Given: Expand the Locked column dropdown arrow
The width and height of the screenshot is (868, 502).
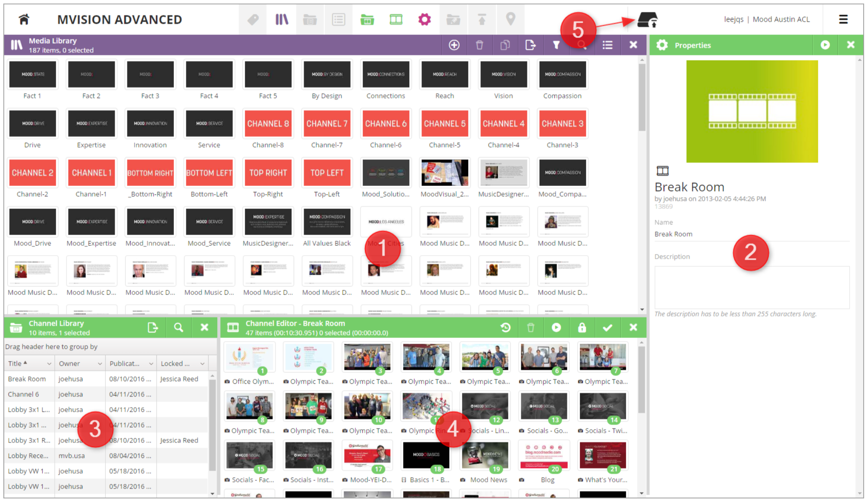Looking at the screenshot, I should click(x=202, y=363).
